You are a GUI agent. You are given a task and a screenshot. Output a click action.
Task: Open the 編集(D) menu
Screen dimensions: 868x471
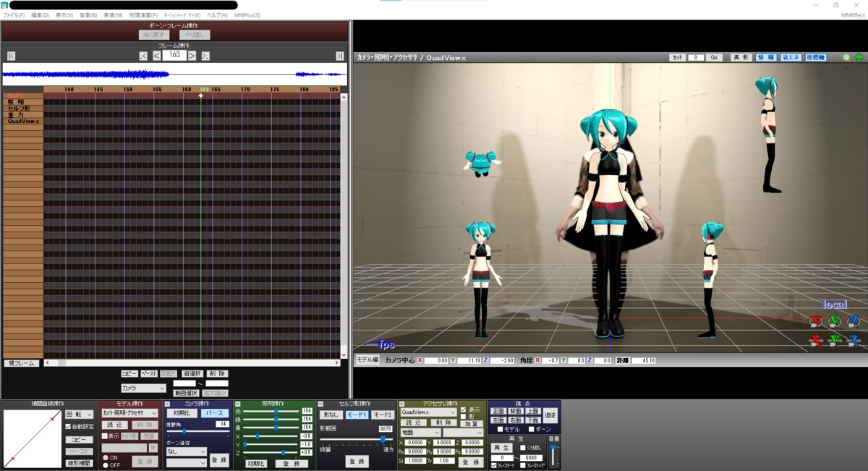coord(41,15)
